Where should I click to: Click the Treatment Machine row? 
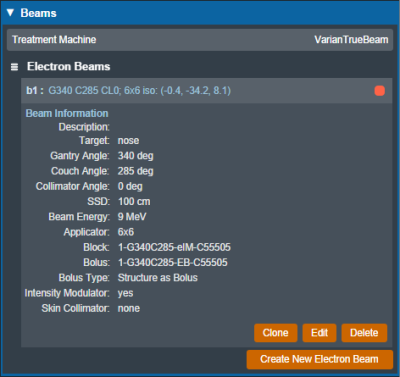tap(200, 40)
